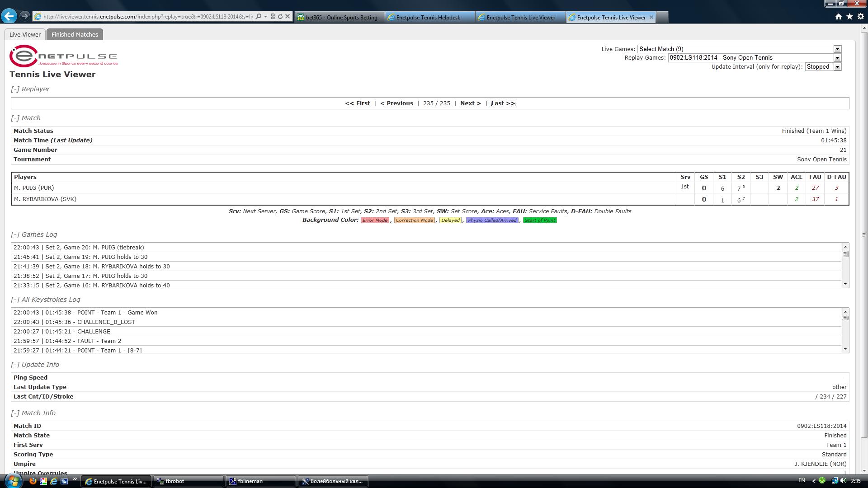Click the FAULT - Team 2 keystroke entry

(x=426, y=341)
